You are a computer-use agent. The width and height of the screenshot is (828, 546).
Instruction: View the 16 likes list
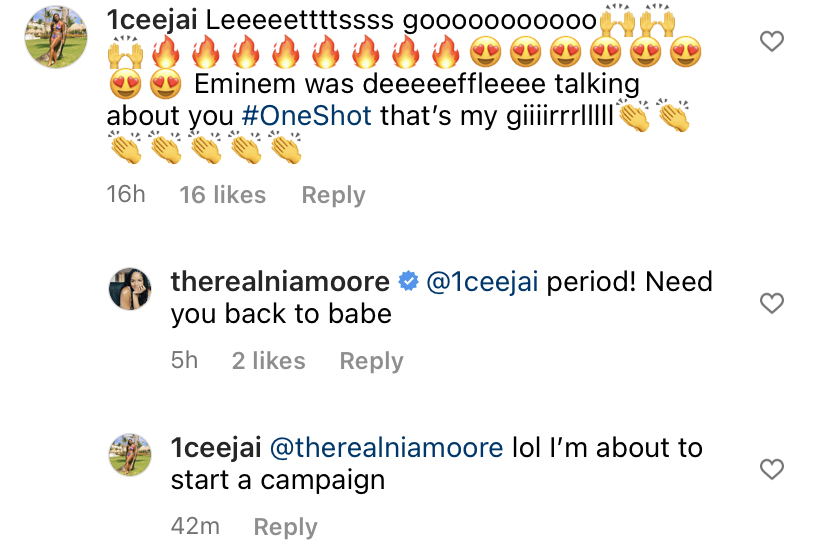pyautogui.click(x=223, y=195)
